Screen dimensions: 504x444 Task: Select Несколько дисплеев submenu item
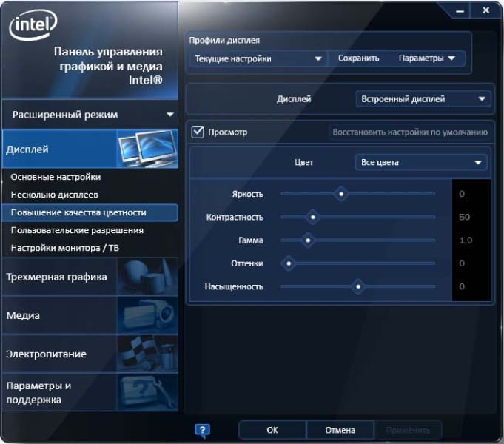coord(55,195)
